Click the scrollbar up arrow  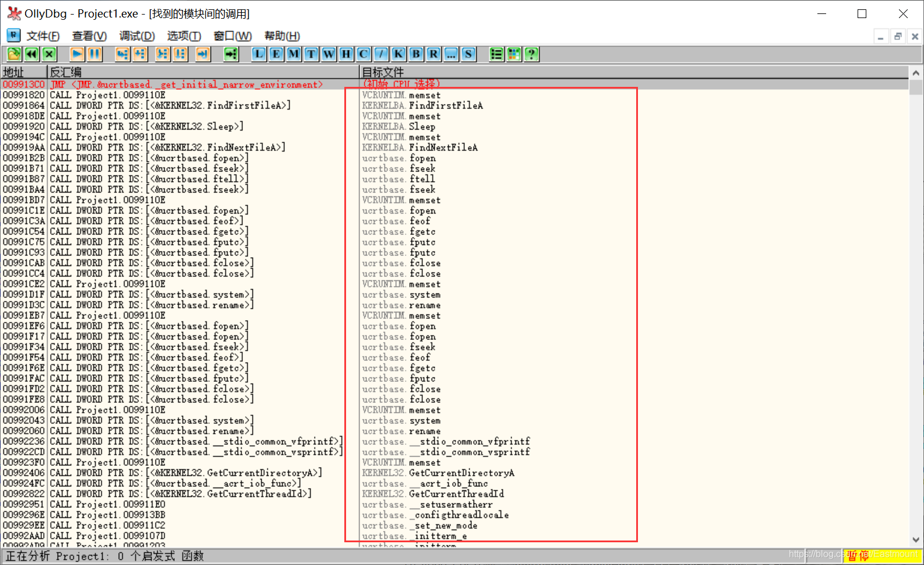916,73
